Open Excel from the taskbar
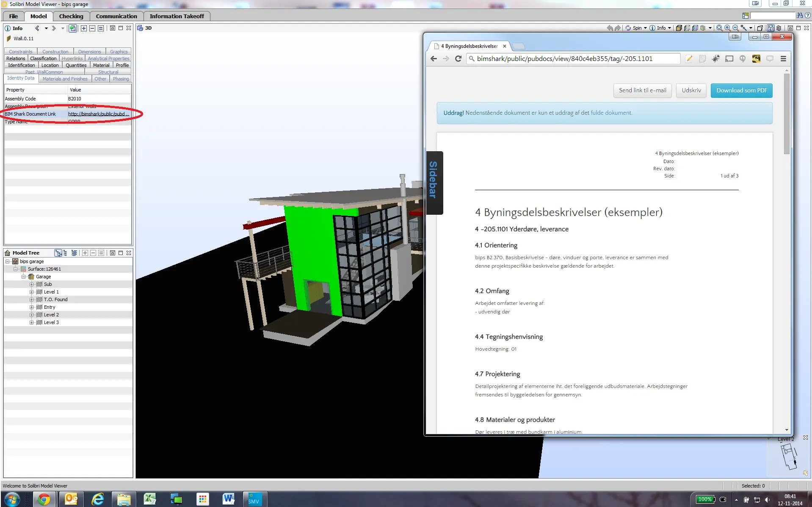The width and height of the screenshot is (812, 507). [150, 499]
